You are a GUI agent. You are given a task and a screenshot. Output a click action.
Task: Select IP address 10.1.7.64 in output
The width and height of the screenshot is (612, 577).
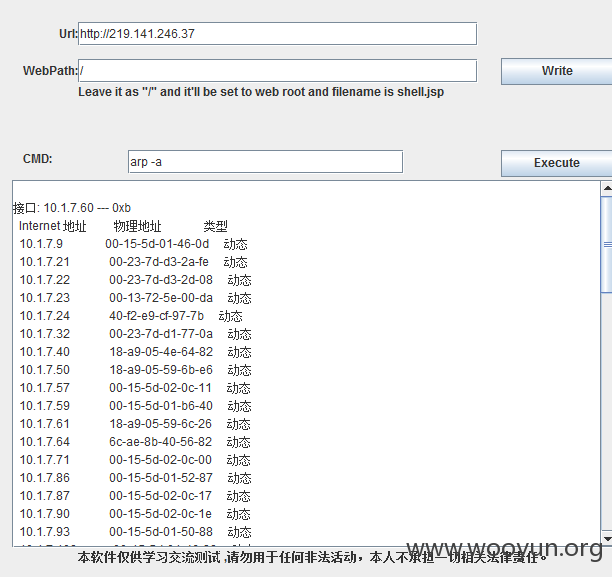tap(44, 442)
